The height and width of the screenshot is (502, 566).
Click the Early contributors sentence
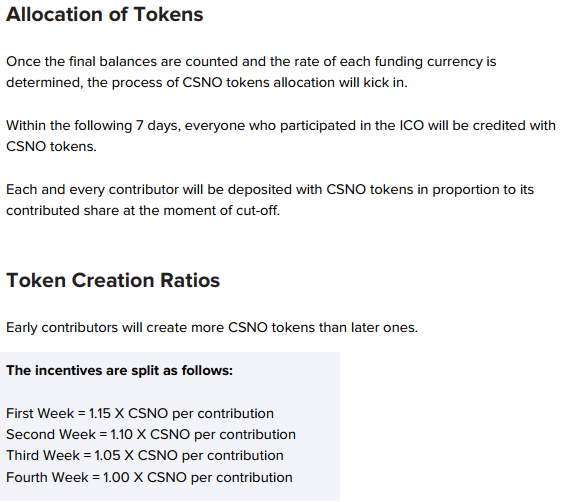click(212, 328)
